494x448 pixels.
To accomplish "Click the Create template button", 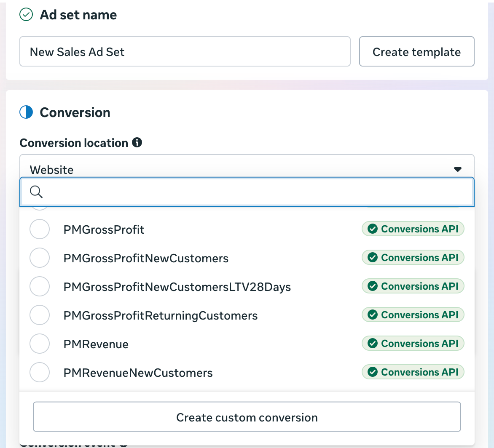I will click(416, 51).
